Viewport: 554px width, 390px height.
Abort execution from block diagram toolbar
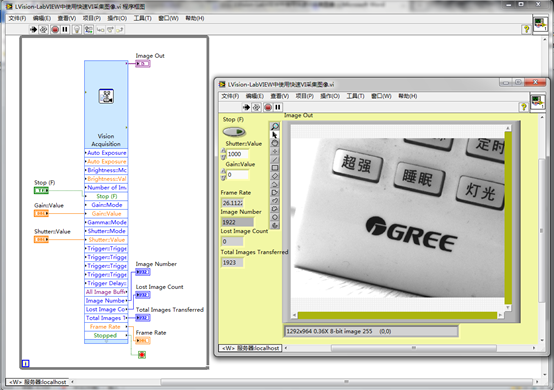pos(55,30)
